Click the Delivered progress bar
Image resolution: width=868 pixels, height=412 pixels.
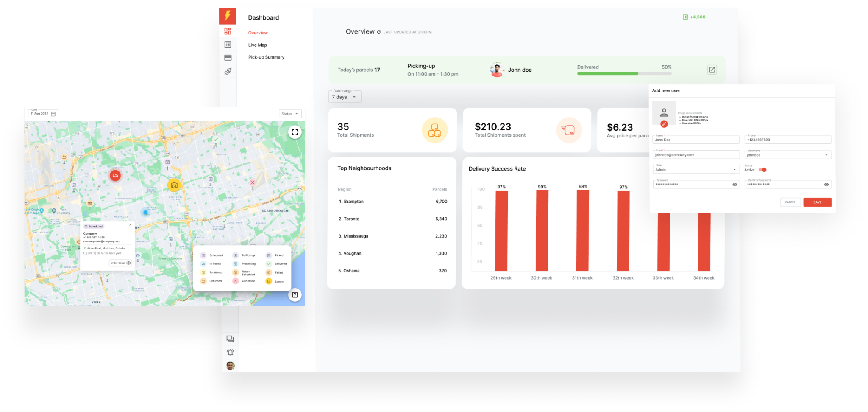pos(624,73)
